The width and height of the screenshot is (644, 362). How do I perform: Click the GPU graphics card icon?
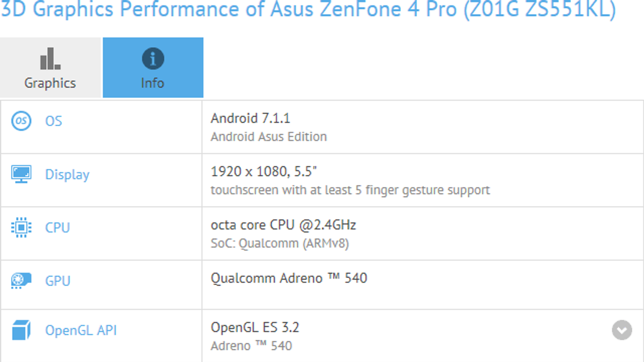[21, 280]
